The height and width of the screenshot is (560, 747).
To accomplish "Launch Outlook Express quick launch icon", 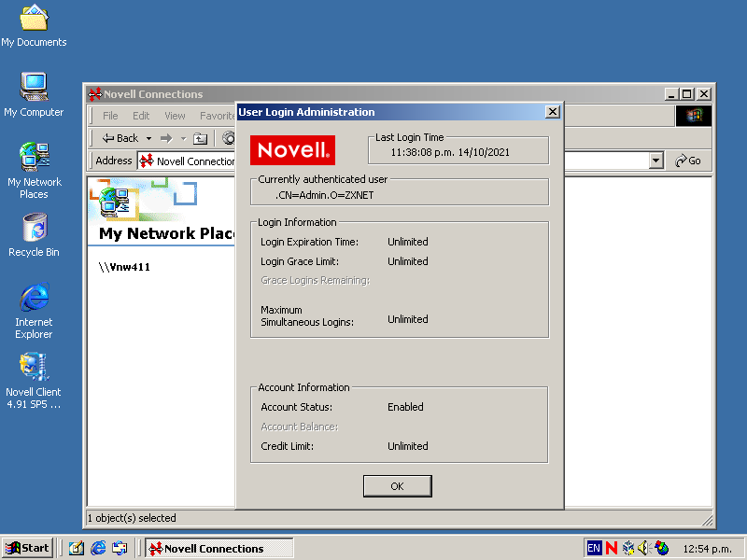I will pyautogui.click(x=120, y=549).
